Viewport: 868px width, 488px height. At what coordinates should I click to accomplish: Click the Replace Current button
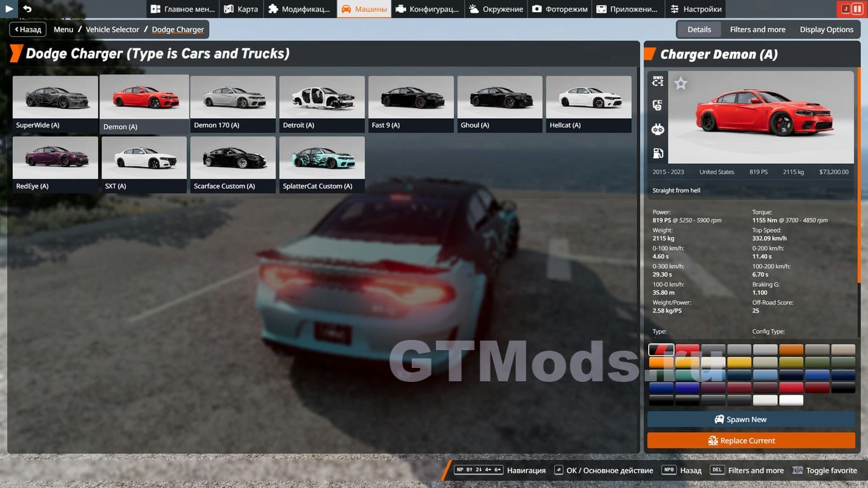coord(750,440)
